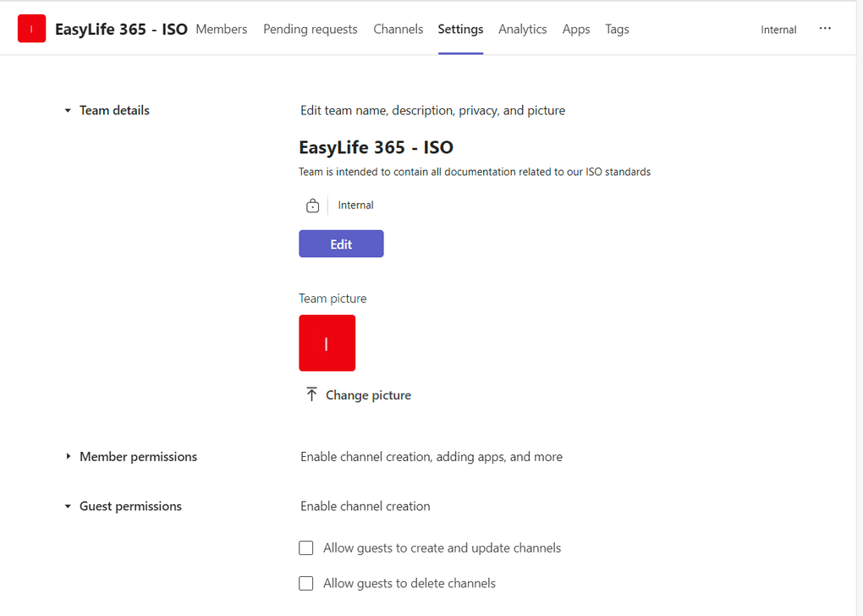The image size is (863, 616).
Task: Click the large red Team picture thumbnail
Action: pyautogui.click(x=327, y=343)
